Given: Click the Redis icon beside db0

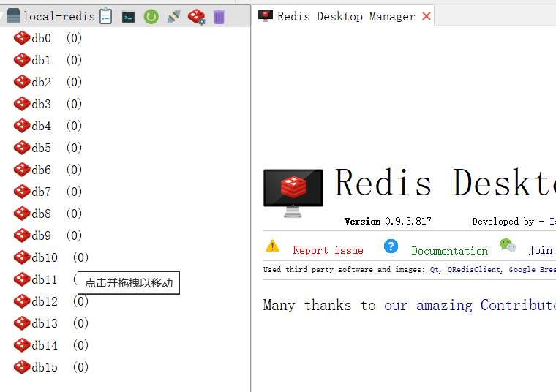Looking at the screenshot, I should pos(22,38).
